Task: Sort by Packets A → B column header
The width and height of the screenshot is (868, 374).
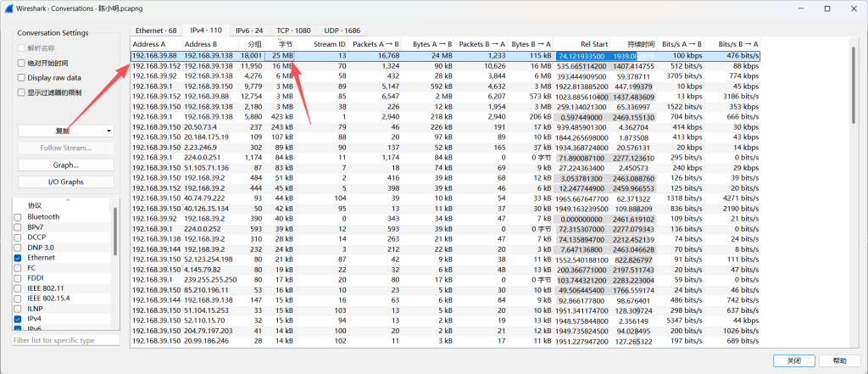Action: click(x=375, y=44)
